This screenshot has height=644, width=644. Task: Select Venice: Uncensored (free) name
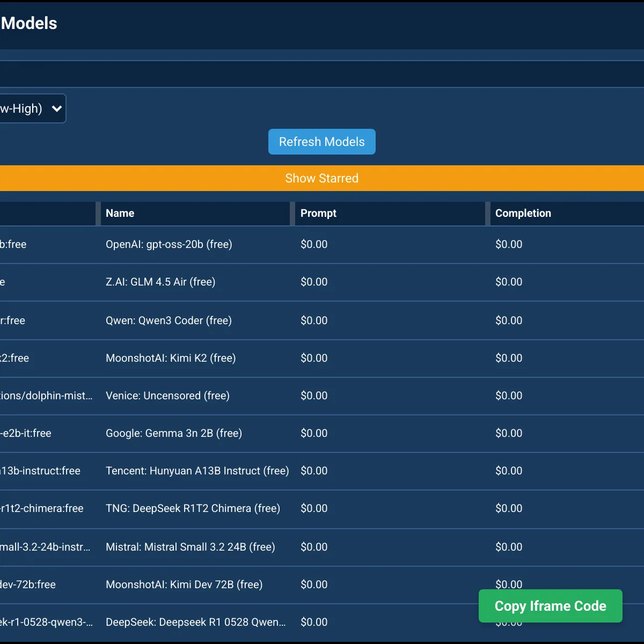[x=167, y=396]
